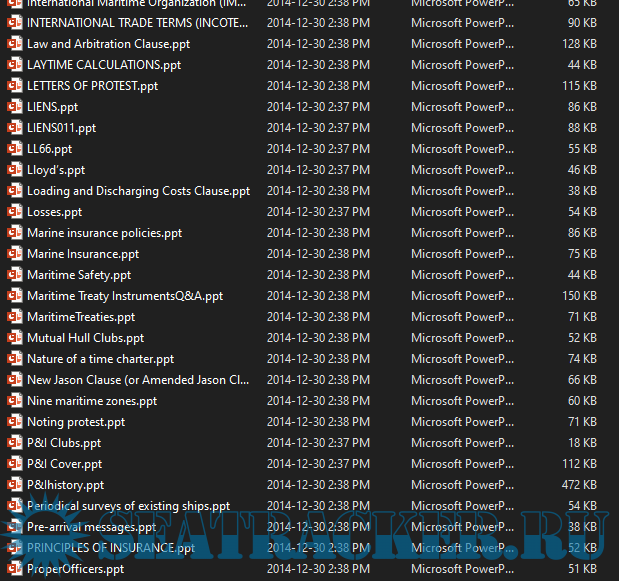Screen dimensions: 619x581
Task: Select LETTERS OF PROTEST.ppt in the list
Action: point(92,86)
